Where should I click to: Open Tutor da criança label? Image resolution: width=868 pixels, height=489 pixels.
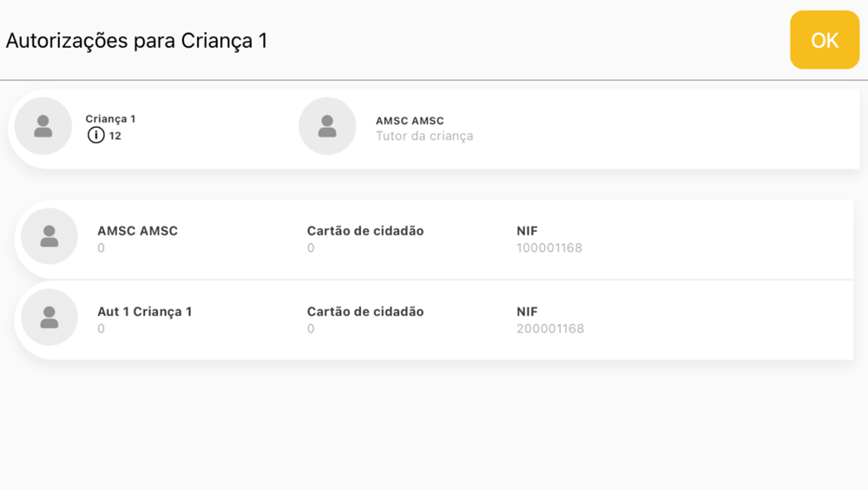(x=424, y=136)
